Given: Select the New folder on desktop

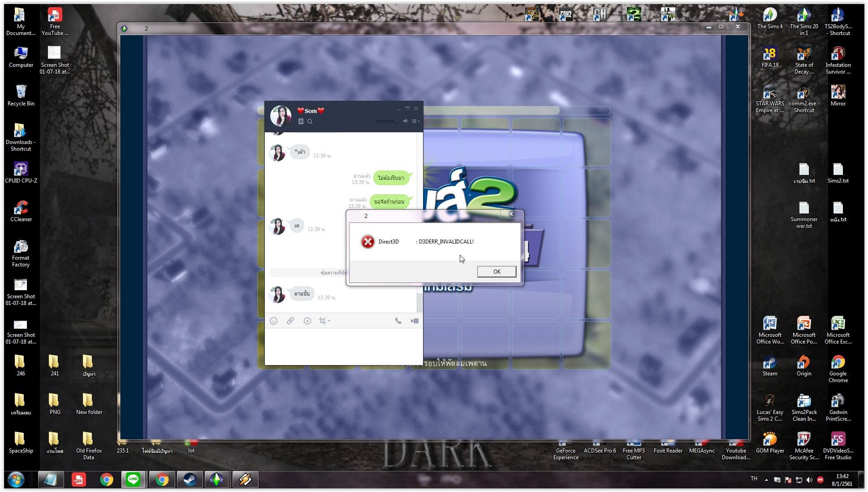Looking at the screenshot, I should [x=89, y=404].
